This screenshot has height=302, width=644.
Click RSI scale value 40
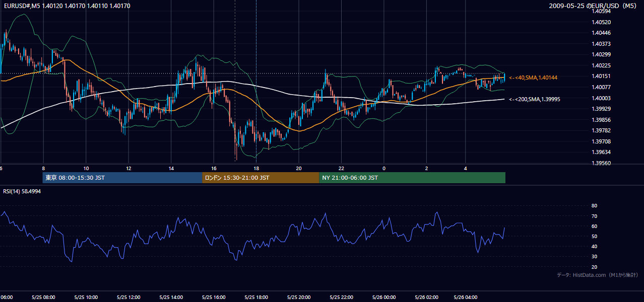594,246
